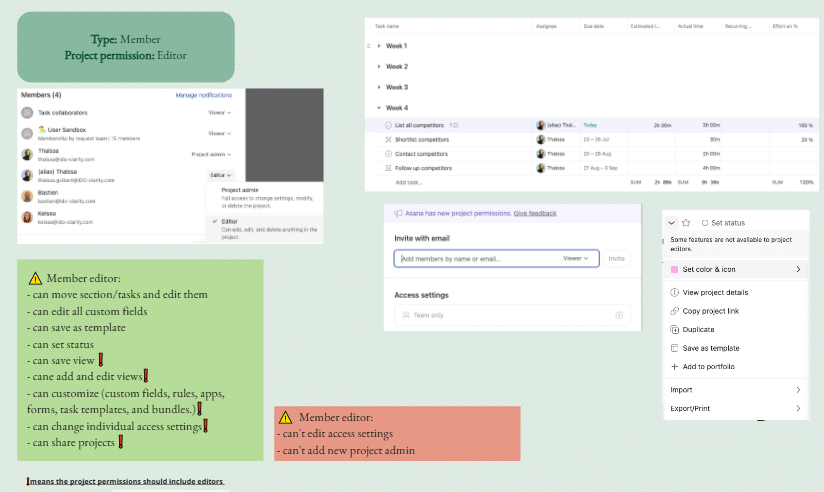Open the Import submenu
The width and height of the screenshot is (824, 492).
click(x=736, y=390)
